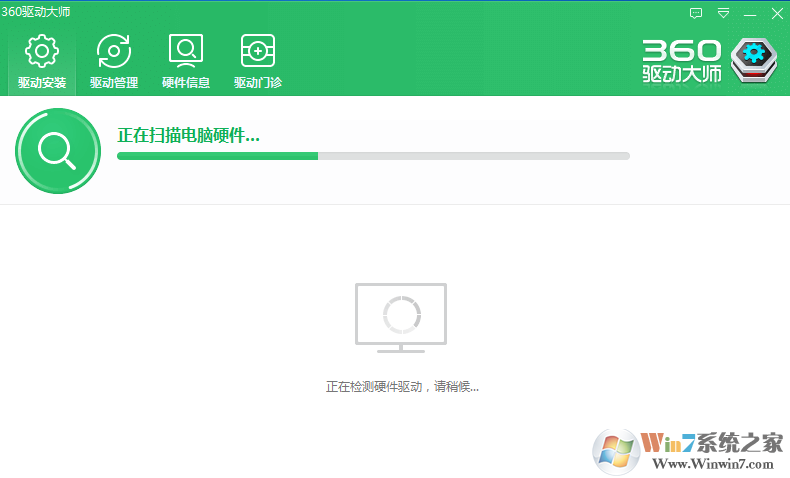790x478 pixels.
Task: Click the magnifier scan circle icon
Action: (x=58, y=151)
